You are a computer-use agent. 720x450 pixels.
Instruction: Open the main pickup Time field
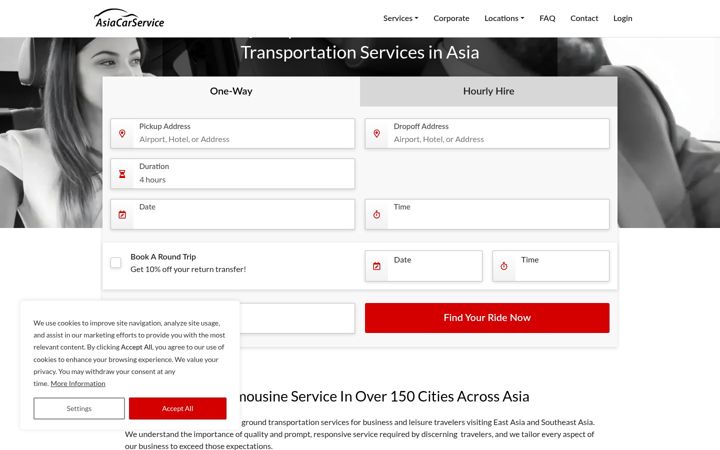pos(487,214)
